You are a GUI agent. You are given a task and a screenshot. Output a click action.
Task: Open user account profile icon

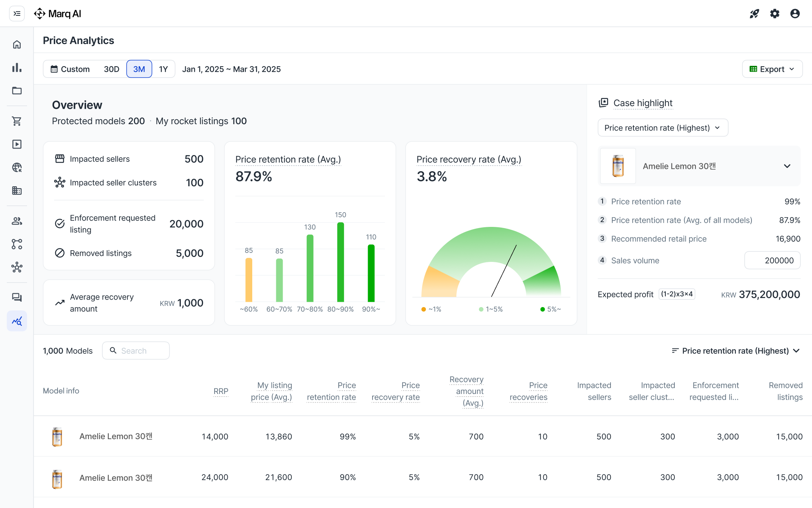795,14
